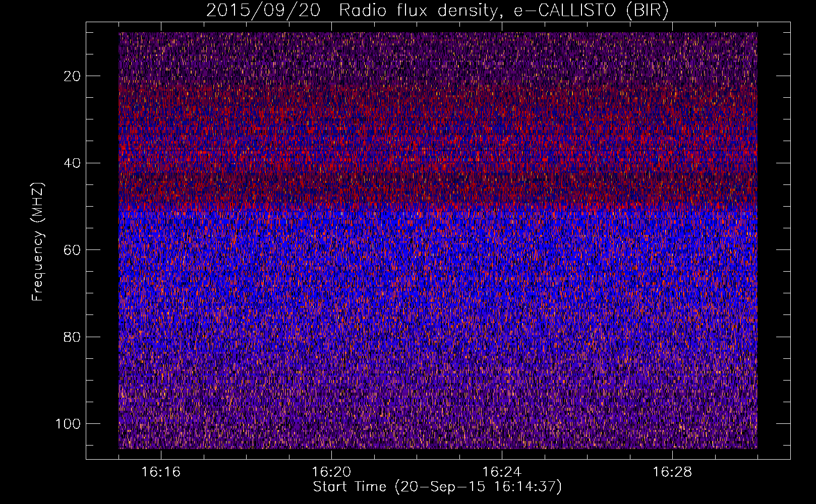
Task: Select the 16:20 time tick label
Action: (331, 472)
